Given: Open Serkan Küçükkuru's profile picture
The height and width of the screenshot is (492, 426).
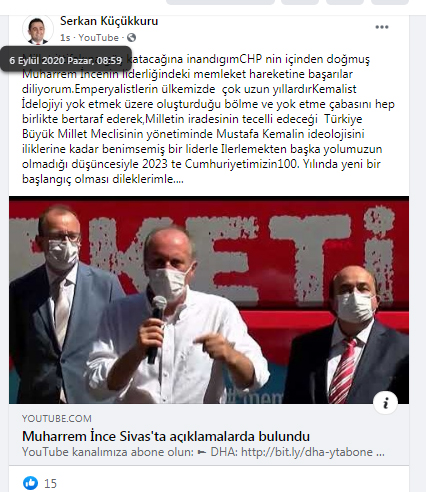Looking at the screenshot, I should [38, 30].
